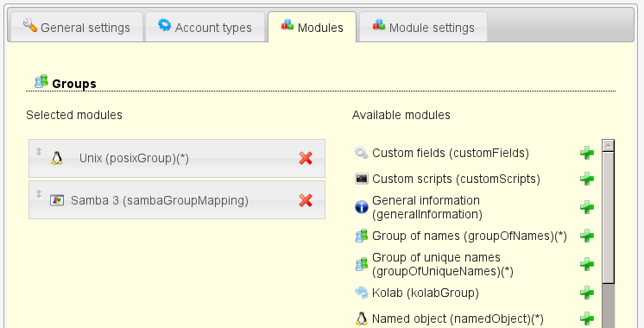Image resolution: width=644 pixels, height=328 pixels.
Task: Switch to the Account types tab
Action: pyautogui.click(x=205, y=27)
